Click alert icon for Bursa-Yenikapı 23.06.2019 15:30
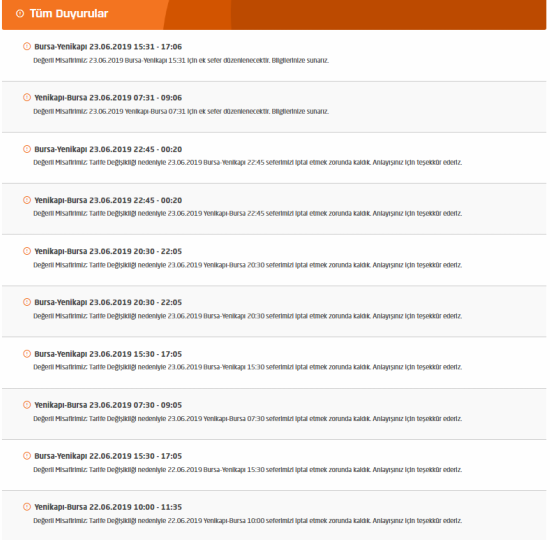 click(x=27, y=354)
